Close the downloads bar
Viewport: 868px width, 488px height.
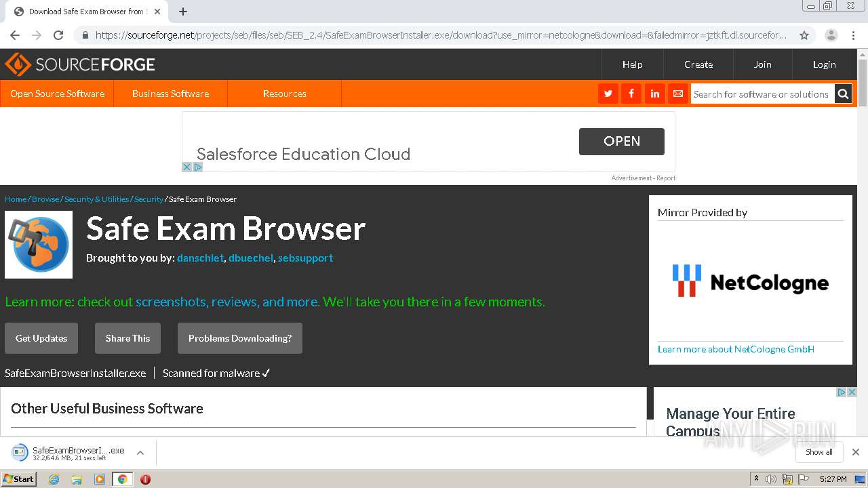point(856,452)
